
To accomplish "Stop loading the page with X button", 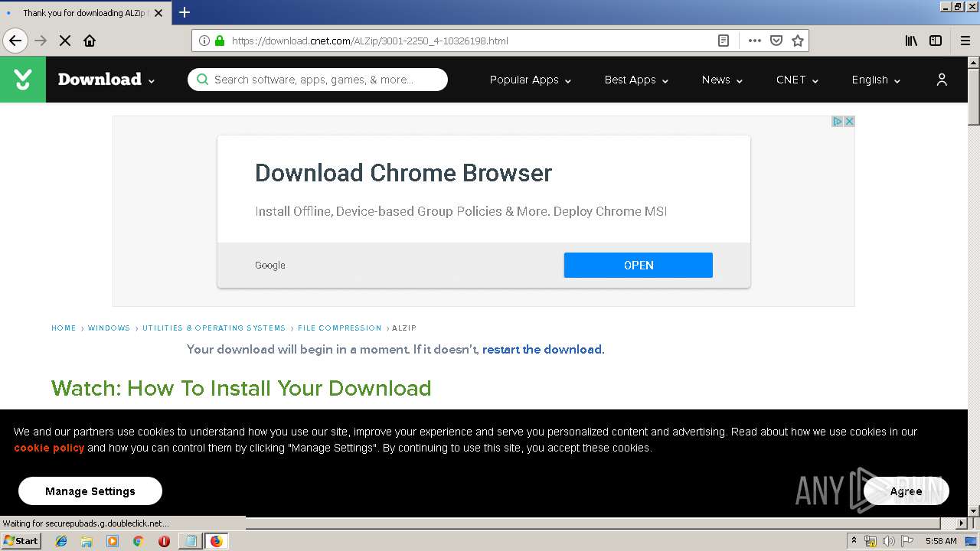I will click(65, 41).
